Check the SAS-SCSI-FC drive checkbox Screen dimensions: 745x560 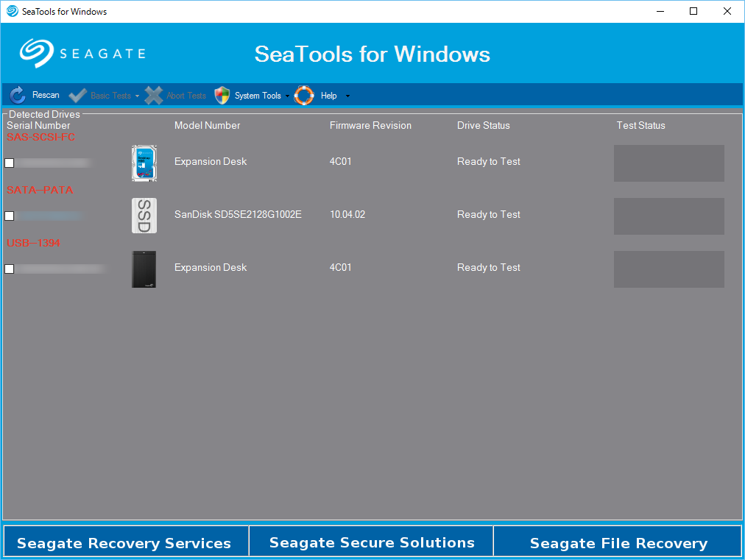pyautogui.click(x=9, y=163)
